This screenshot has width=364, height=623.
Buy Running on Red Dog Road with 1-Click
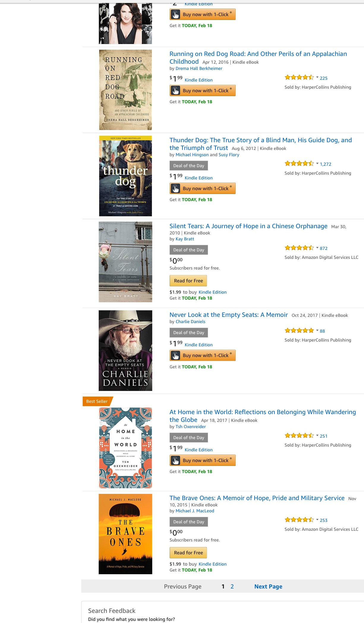pyautogui.click(x=202, y=90)
